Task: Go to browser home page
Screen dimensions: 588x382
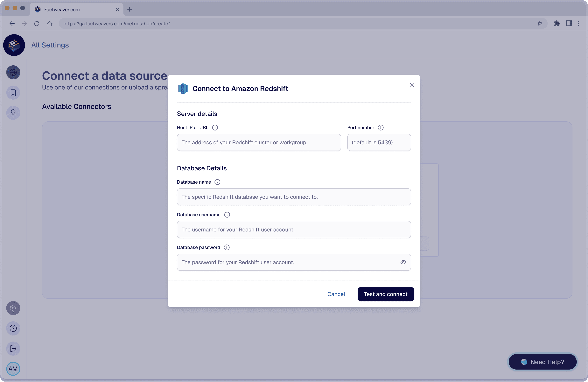Action: 50,24
